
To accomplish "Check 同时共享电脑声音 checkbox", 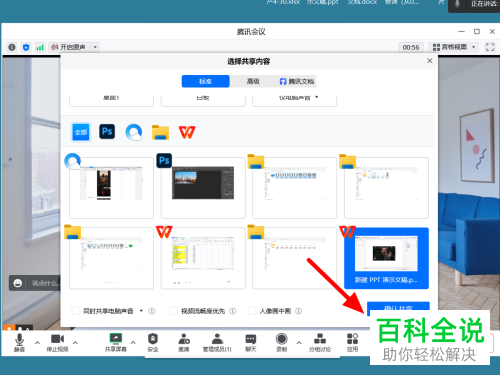I will [76, 311].
